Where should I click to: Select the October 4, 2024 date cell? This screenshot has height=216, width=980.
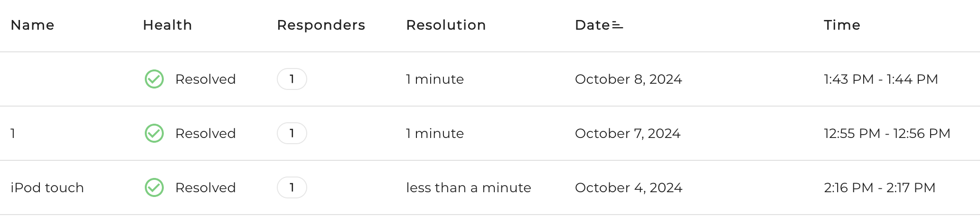pyautogui.click(x=629, y=187)
